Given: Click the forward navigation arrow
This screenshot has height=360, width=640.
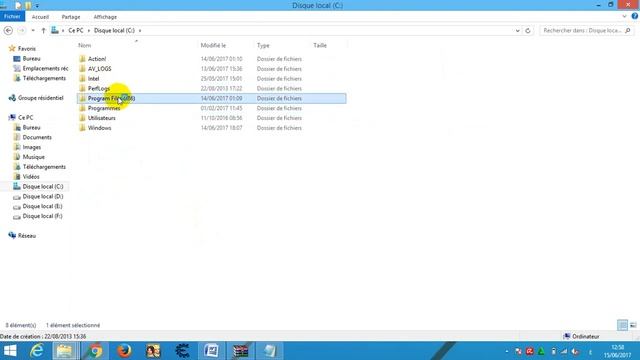Looking at the screenshot, I should [21, 31].
